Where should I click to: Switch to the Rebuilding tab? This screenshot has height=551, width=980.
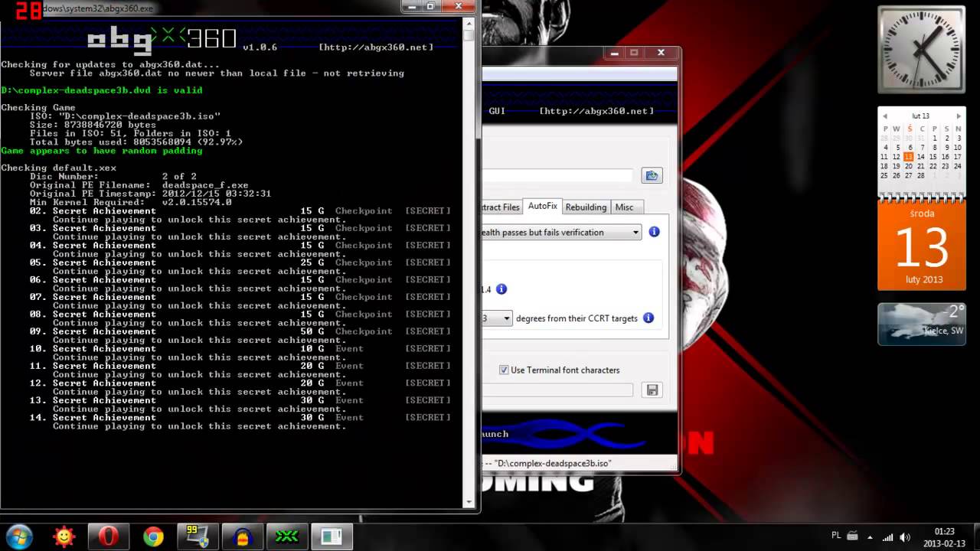point(586,207)
